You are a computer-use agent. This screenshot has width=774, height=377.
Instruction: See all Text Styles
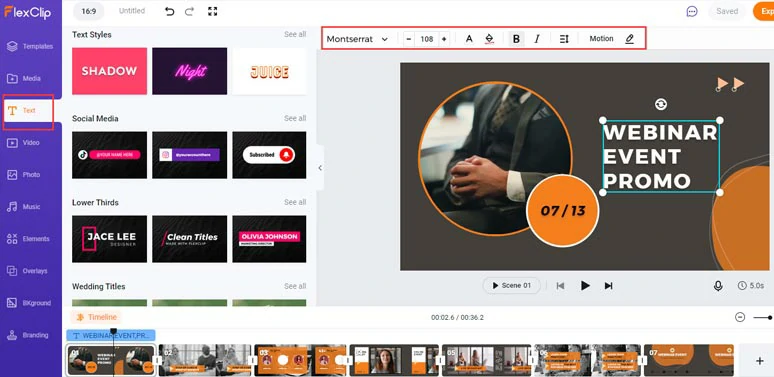coord(295,35)
